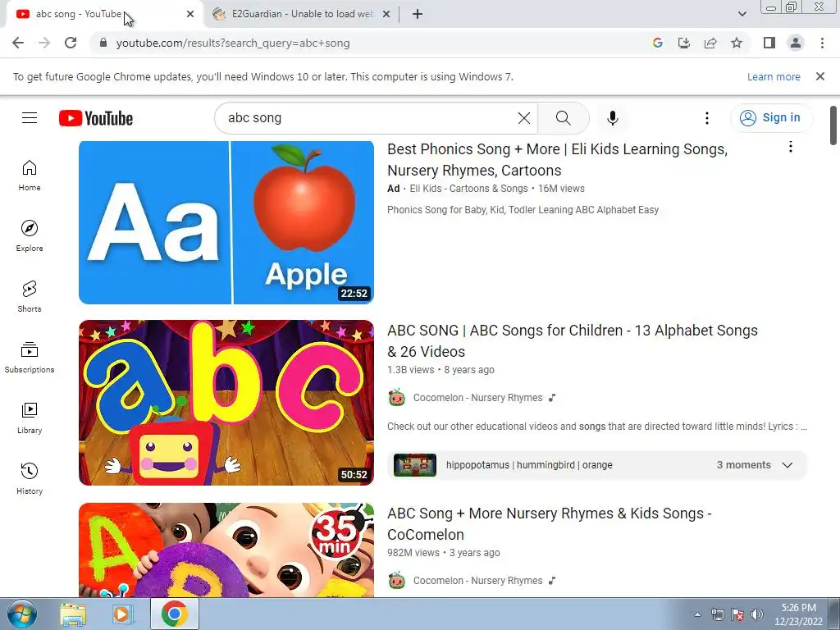Open the ABC Song + More Nursery Rhymes title
Screen dimensions: 840x630
coord(549,524)
